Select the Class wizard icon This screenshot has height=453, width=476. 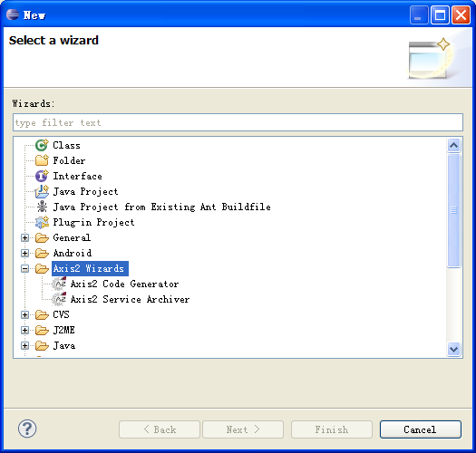[42, 145]
